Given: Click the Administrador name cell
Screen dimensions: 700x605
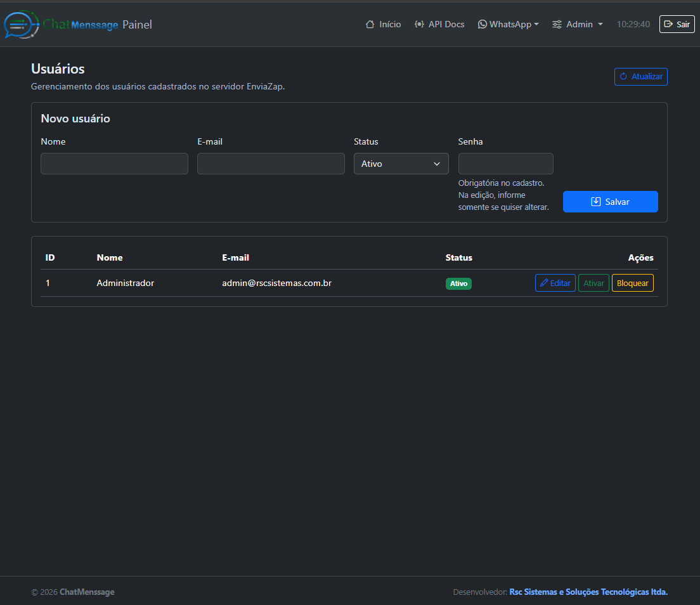Looking at the screenshot, I should point(126,283).
